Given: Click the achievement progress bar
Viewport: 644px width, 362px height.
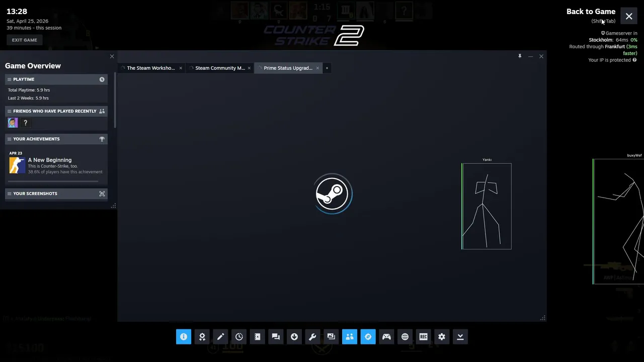Looking at the screenshot, I should [x=53, y=181].
